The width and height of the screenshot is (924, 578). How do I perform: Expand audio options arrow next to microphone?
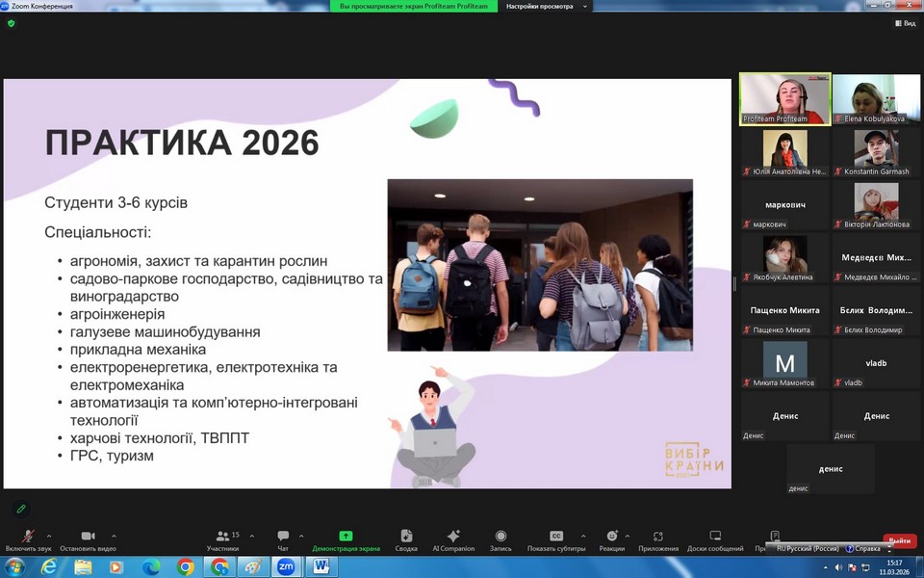pyautogui.click(x=49, y=536)
